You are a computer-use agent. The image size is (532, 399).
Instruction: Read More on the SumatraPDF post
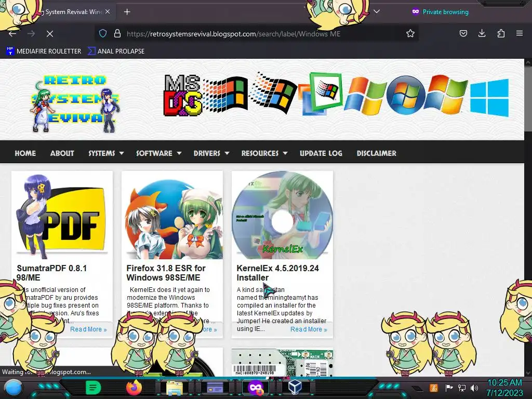click(x=88, y=329)
